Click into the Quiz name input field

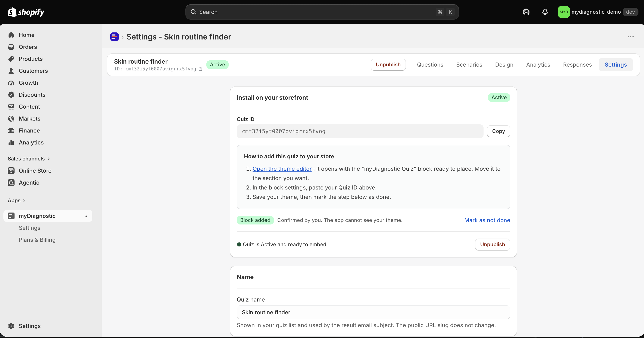373,313
